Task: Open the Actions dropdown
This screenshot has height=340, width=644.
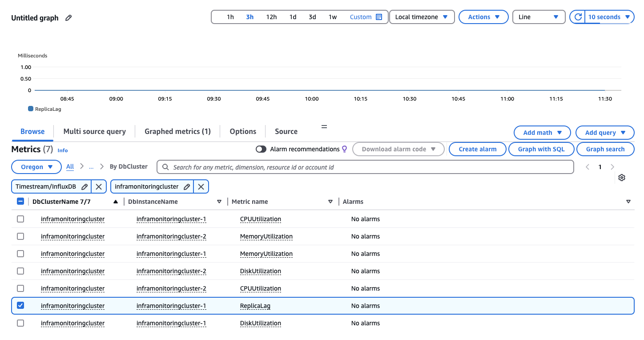Action: click(483, 16)
